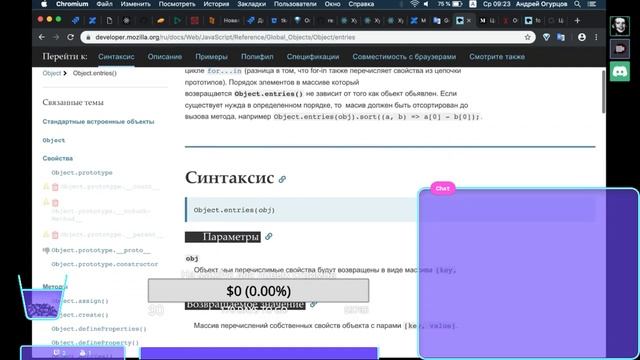The image size is (640, 360).
Task: Follow the for...in link in the description
Action: click(x=224, y=71)
